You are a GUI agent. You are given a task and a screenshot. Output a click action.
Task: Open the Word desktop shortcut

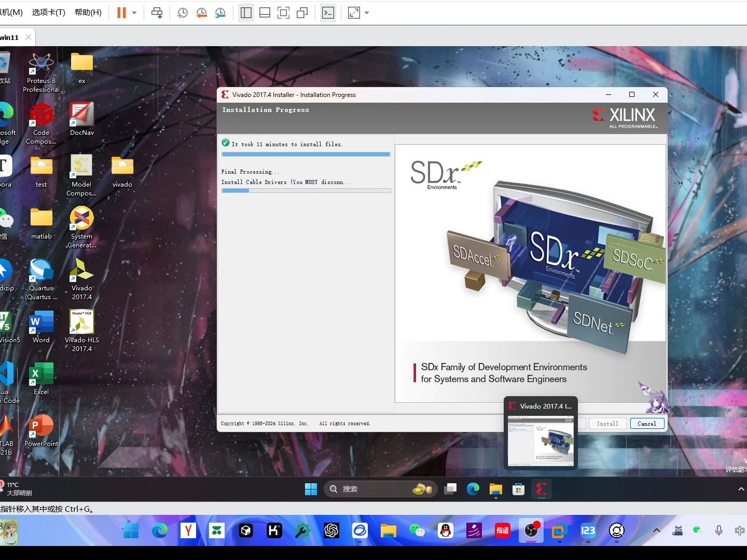[41, 327]
